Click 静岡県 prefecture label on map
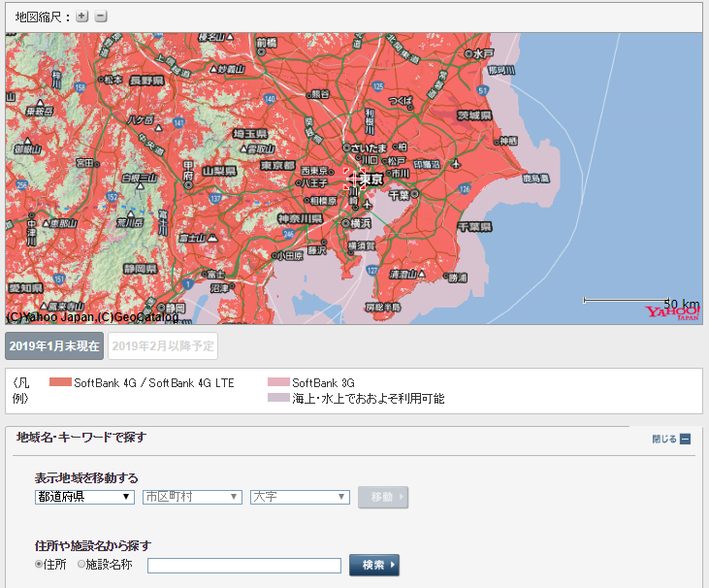 pos(141,269)
